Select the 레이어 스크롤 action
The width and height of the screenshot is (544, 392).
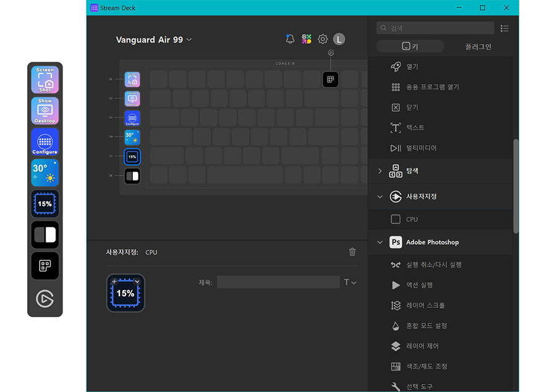coord(441,305)
